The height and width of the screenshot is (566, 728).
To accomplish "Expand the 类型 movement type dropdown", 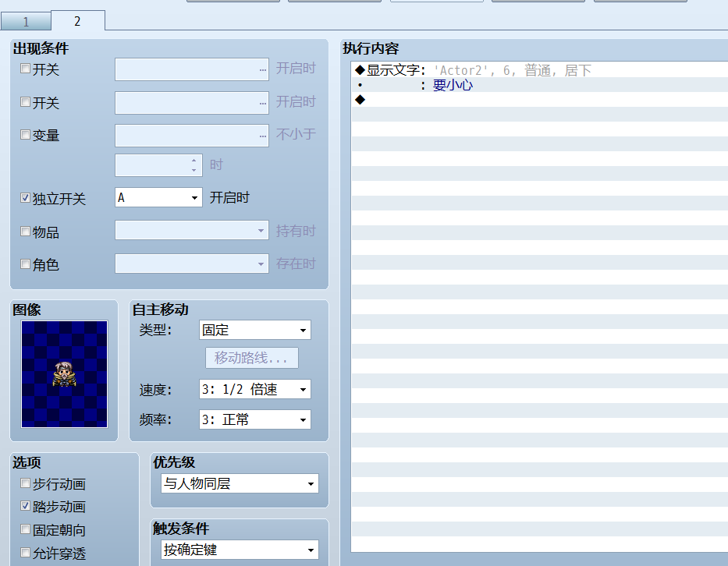I will pos(255,331).
